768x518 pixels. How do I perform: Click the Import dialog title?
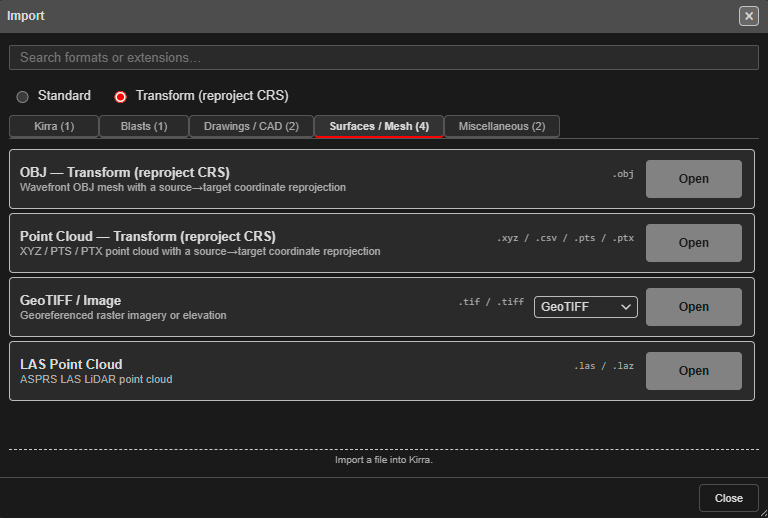(25, 16)
